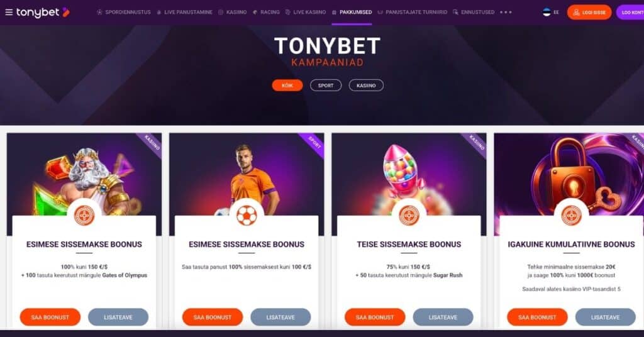Open the Estonian flag language selector
The height and width of the screenshot is (337, 644).
[x=551, y=13]
